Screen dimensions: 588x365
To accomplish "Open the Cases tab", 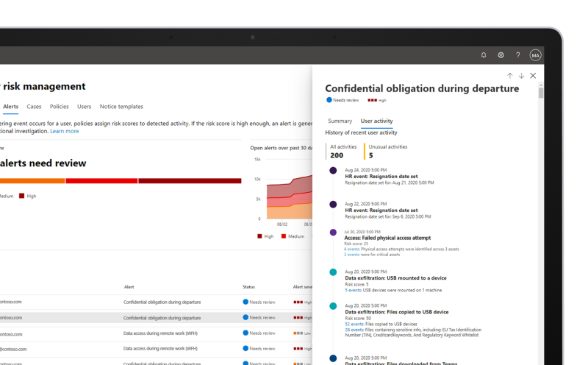I will tap(35, 107).
